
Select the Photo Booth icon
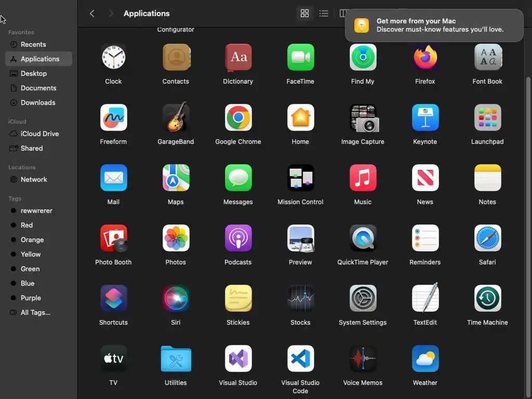(x=113, y=238)
